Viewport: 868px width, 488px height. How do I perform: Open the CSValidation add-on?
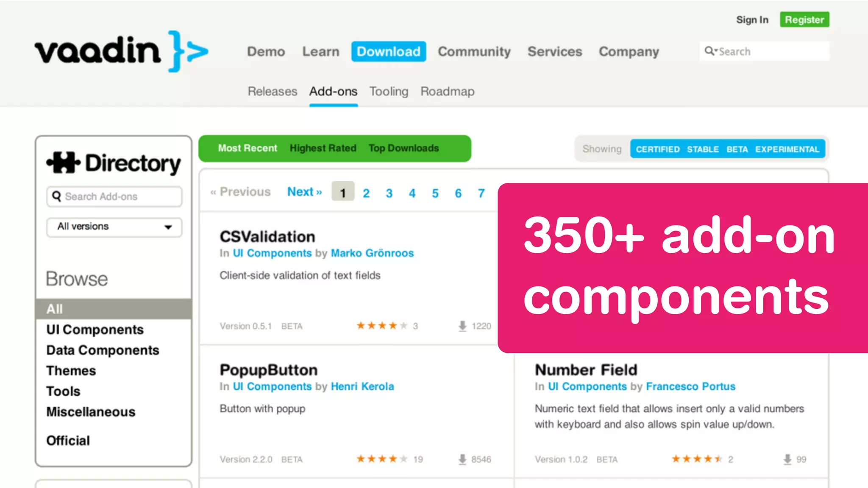click(267, 236)
